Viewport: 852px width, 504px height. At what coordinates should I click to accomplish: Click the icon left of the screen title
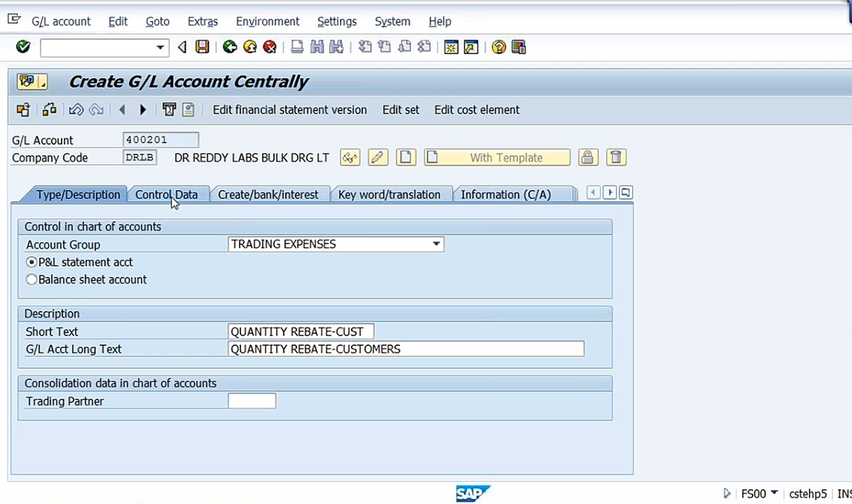(x=32, y=82)
